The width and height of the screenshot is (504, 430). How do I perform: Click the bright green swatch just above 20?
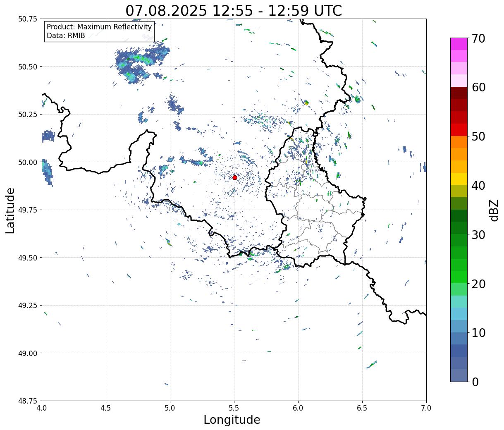point(459,277)
